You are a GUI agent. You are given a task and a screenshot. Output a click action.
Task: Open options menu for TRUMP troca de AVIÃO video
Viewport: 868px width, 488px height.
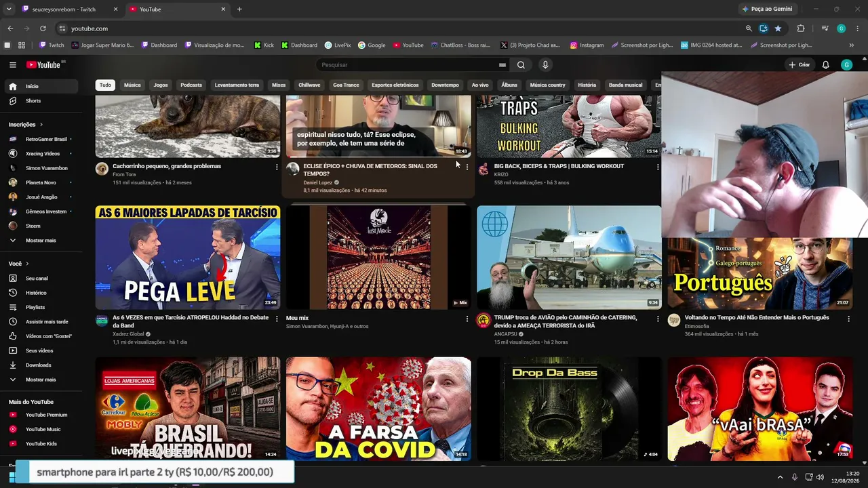(x=657, y=319)
